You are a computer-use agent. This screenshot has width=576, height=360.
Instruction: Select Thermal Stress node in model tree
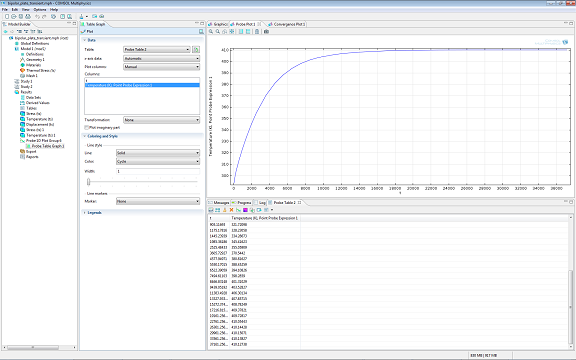(x=38, y=71)
